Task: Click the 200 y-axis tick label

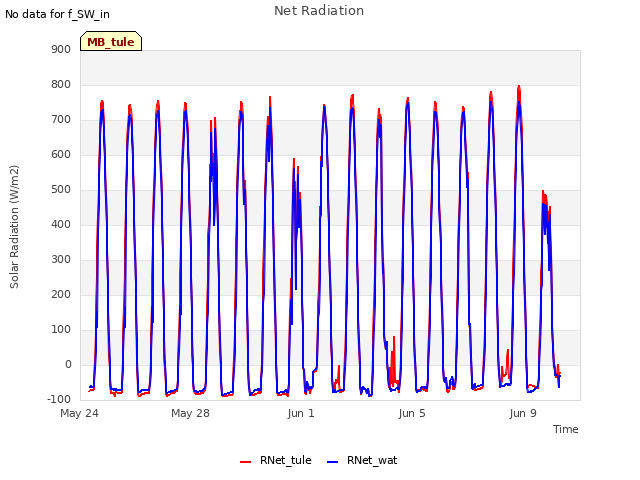Action: pos(61,295)
